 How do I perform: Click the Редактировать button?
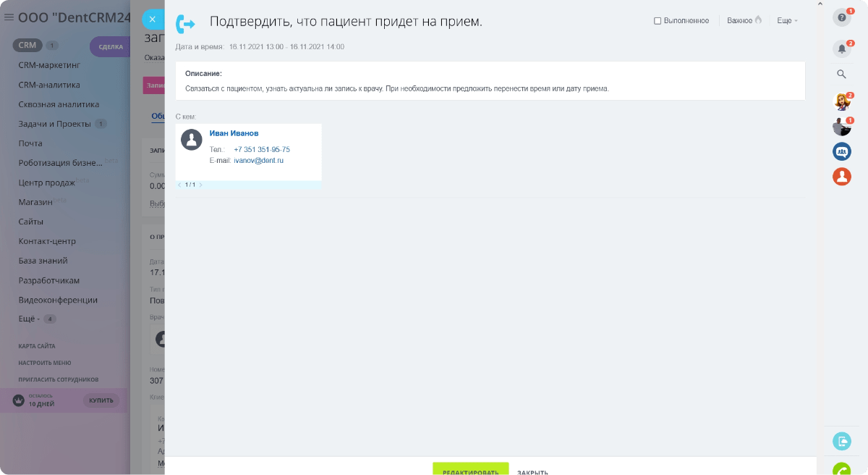point(470,469)
